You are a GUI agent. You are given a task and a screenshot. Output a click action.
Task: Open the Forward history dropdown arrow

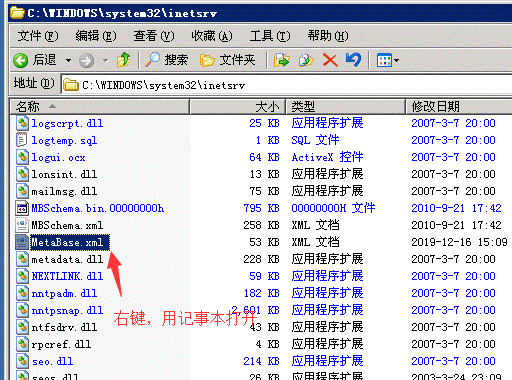[106, 61]
